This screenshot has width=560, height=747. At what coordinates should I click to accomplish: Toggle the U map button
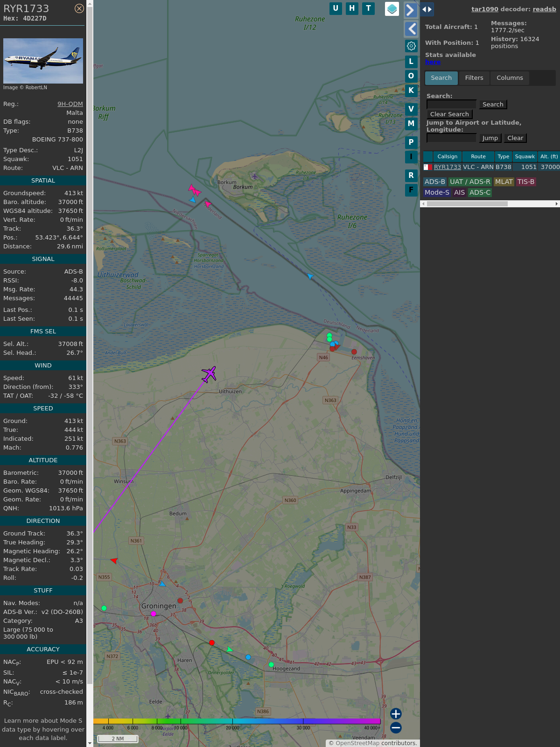336,8
